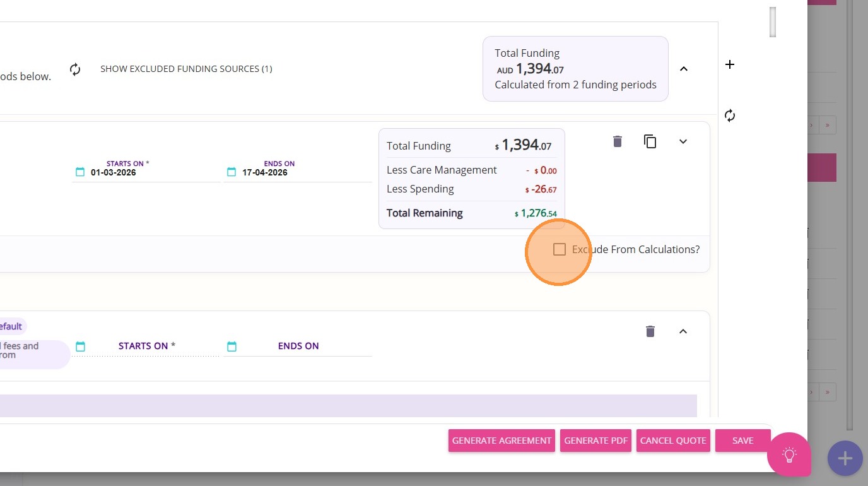
Task: Generate a PDF of the quote
Action: [596, 441]
